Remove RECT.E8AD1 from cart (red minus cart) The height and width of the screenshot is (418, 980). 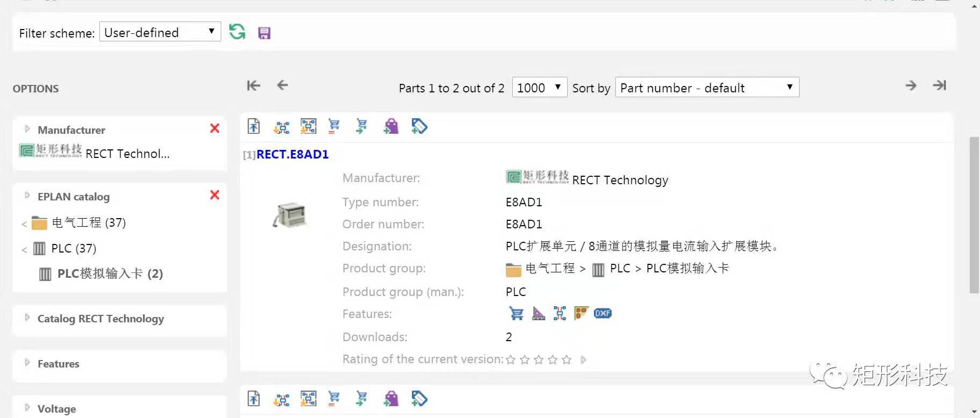(334, 126)
